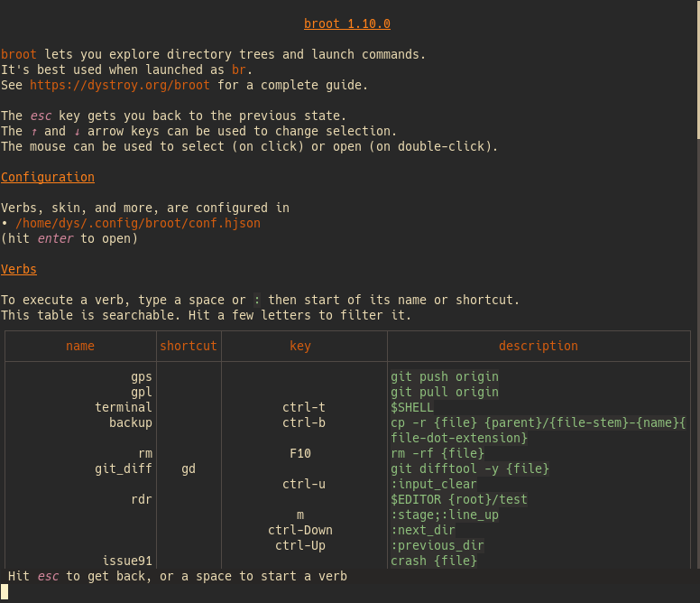Click the broot 1.10.0 title
This screenshot has height=603, width=700.
pos(347,23)
